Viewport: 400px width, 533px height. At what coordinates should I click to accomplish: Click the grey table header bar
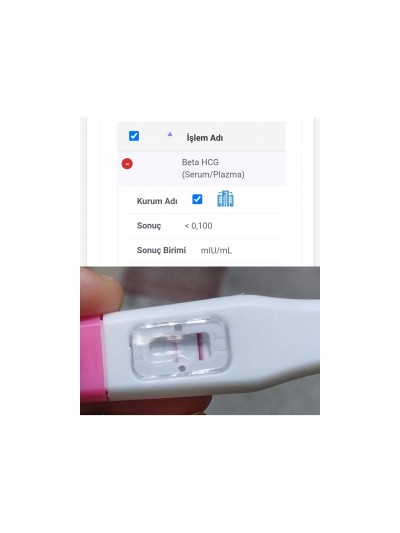coord(202,137)
